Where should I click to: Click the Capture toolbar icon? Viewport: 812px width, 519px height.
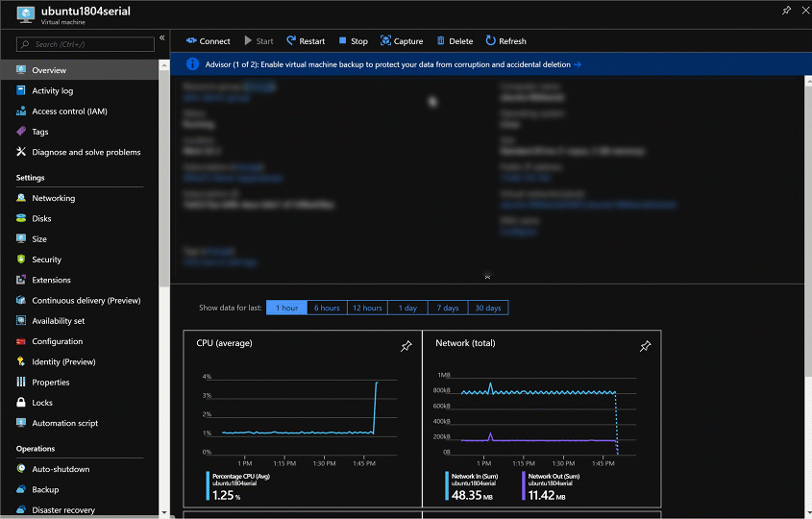pyautogui.click(x=386, y=41)
